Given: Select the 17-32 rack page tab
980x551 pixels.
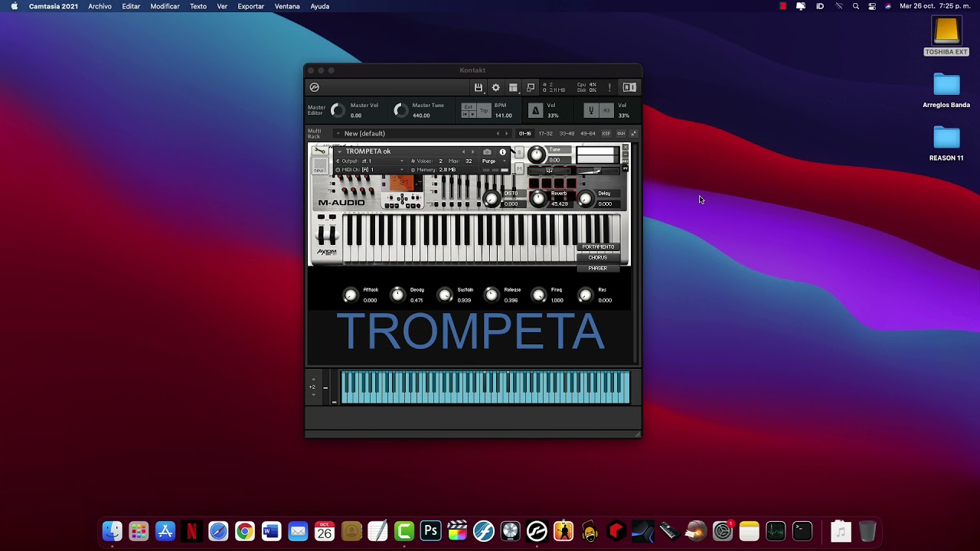Looking at the screenshot, I should (x=545, y=133).
